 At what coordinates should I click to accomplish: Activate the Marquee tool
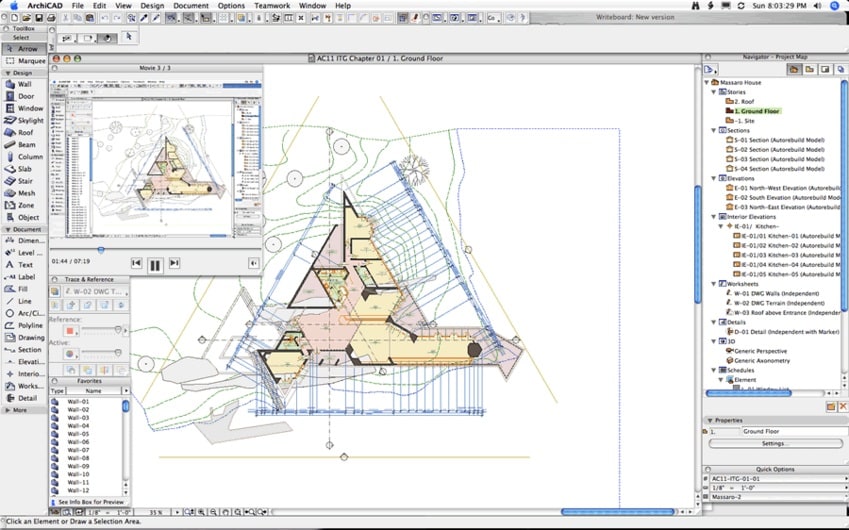(24, 61)
